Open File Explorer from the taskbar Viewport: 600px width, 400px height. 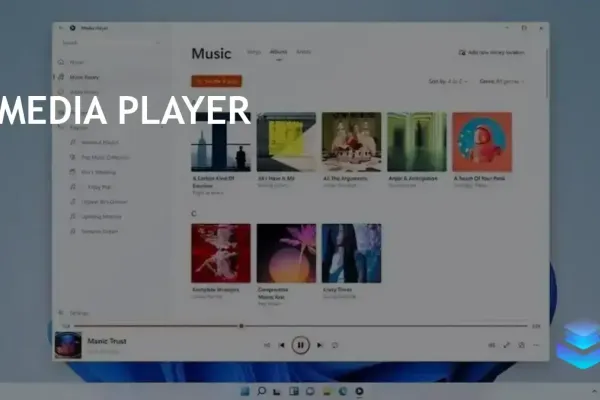327,391
